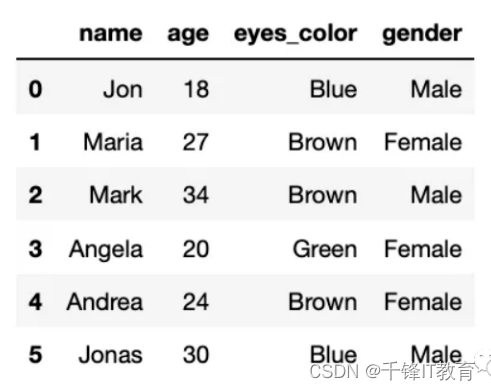Click Angela's Female gender cell

coord(423,249)
